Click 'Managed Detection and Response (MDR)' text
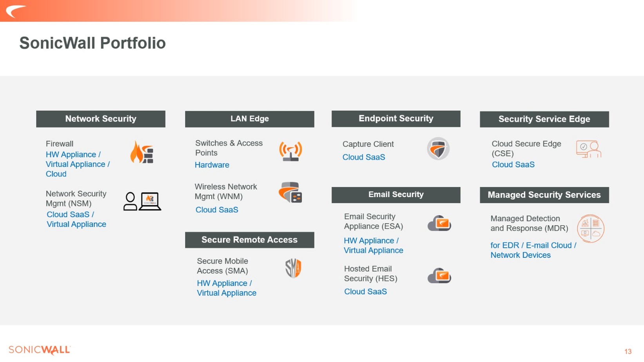Viewport: 644px width, 362px height. (529, 223)
